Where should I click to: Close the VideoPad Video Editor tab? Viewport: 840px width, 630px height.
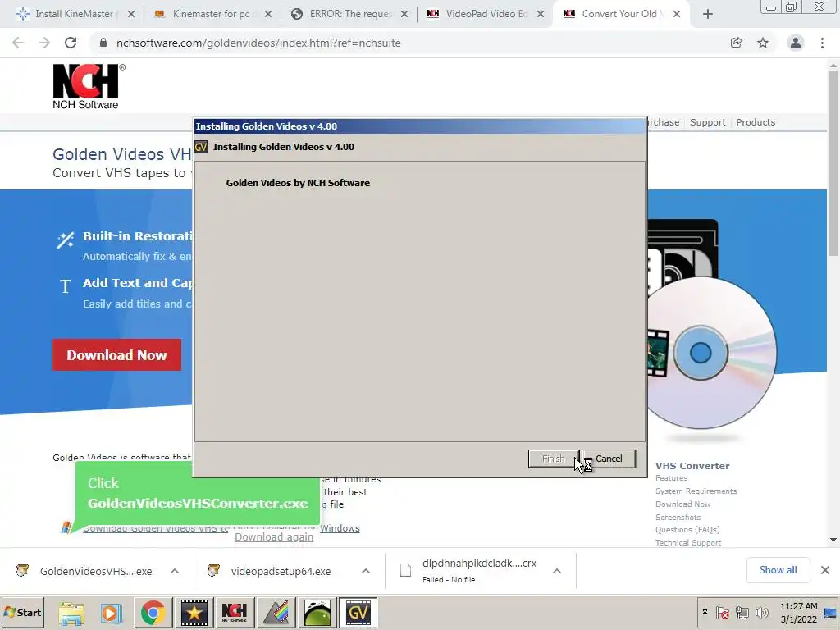(541, 14)
